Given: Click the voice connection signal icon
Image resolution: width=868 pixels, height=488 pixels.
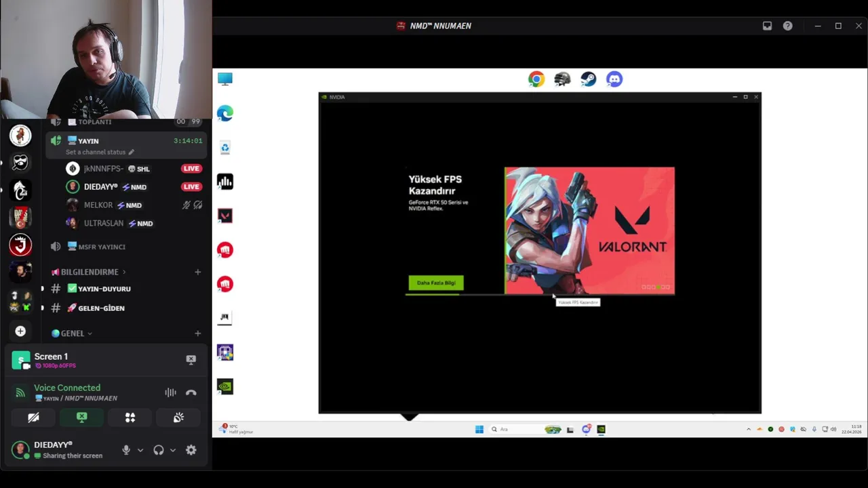Looking at the screenshot, I should [20, 392].
